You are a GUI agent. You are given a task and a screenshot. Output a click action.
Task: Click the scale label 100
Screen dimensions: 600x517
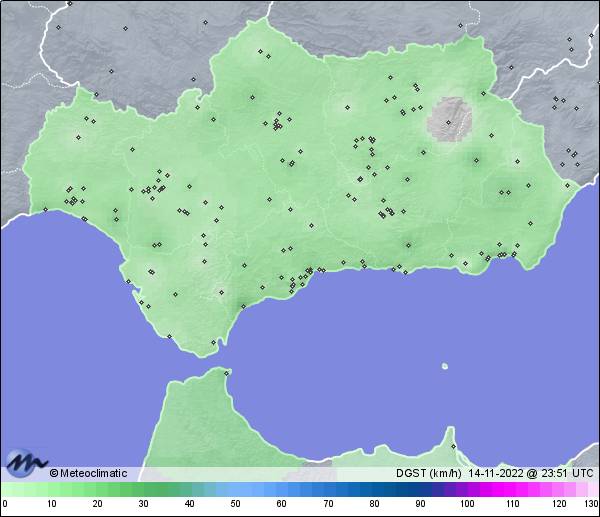pos(467,504)
